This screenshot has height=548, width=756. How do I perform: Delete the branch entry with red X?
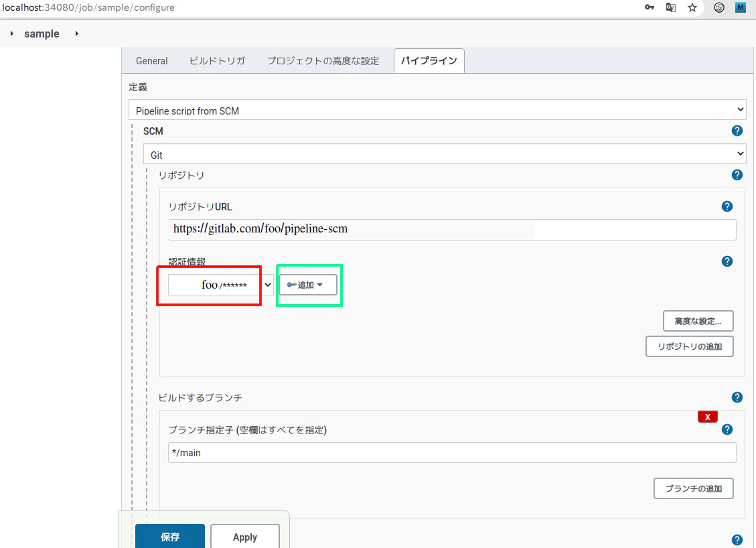707,417
